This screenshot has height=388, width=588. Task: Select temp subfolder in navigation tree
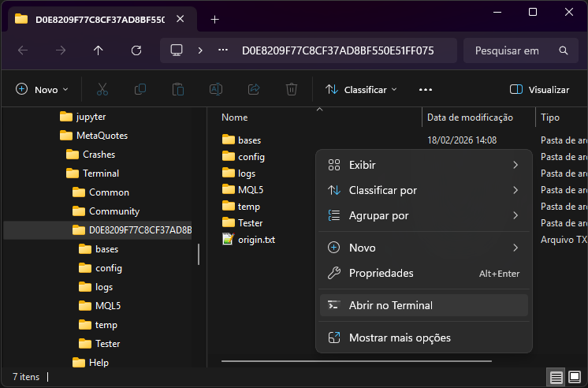[x=98, y=325]
